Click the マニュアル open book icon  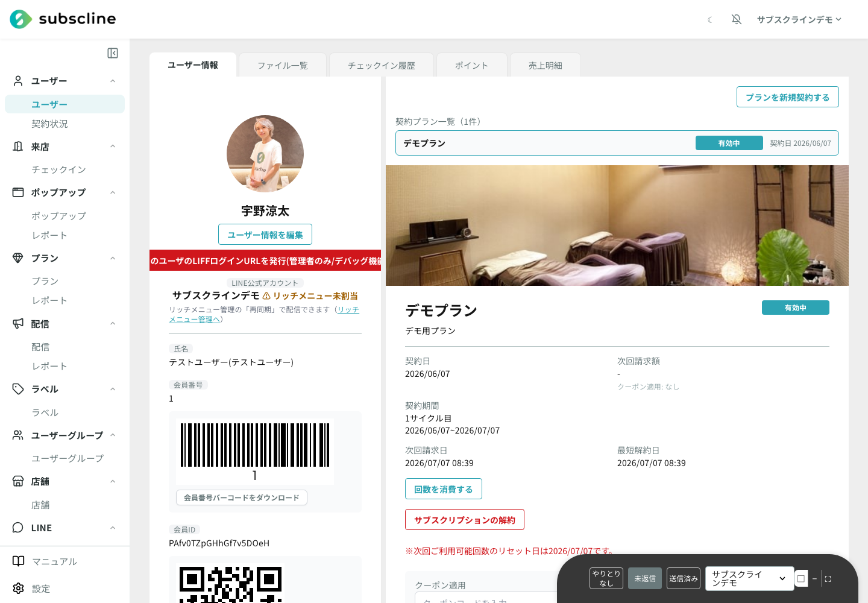(x=19, y=561)
